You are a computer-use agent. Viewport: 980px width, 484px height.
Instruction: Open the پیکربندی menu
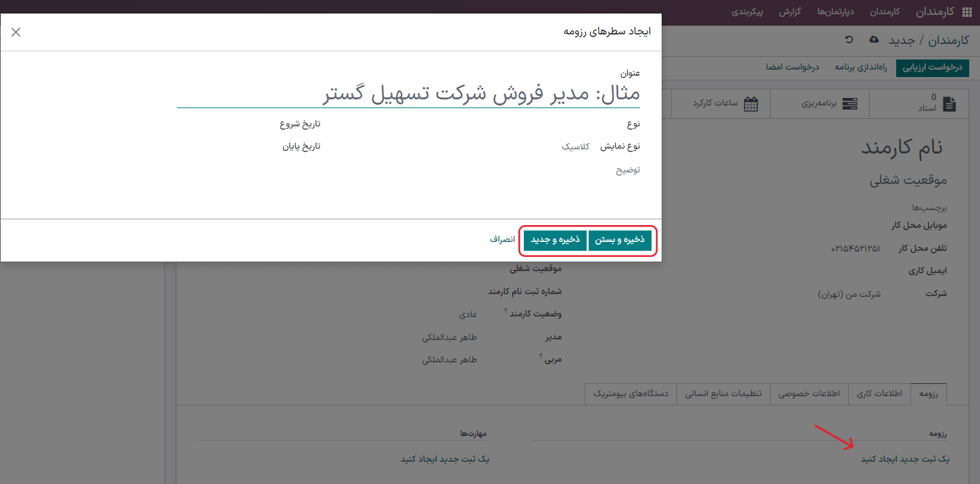pos(748,11)
